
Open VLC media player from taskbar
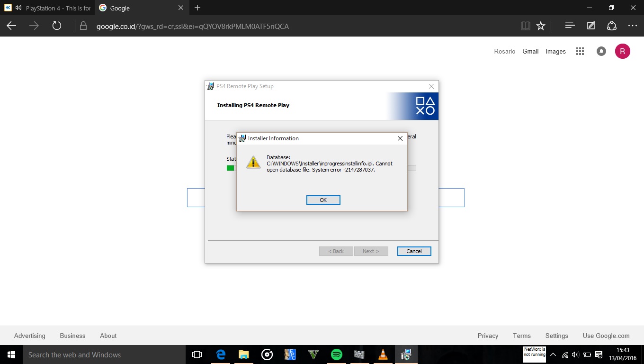click(x=383, y=355)
